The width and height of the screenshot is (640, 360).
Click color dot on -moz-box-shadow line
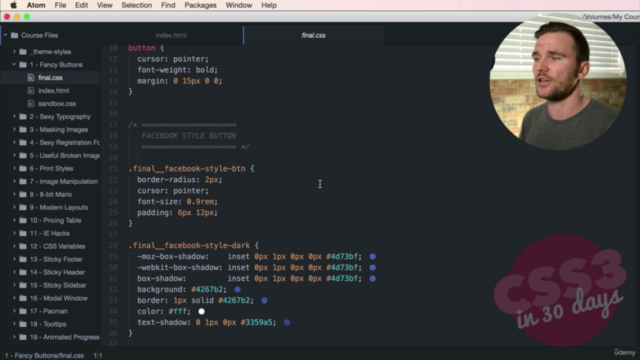373,257
